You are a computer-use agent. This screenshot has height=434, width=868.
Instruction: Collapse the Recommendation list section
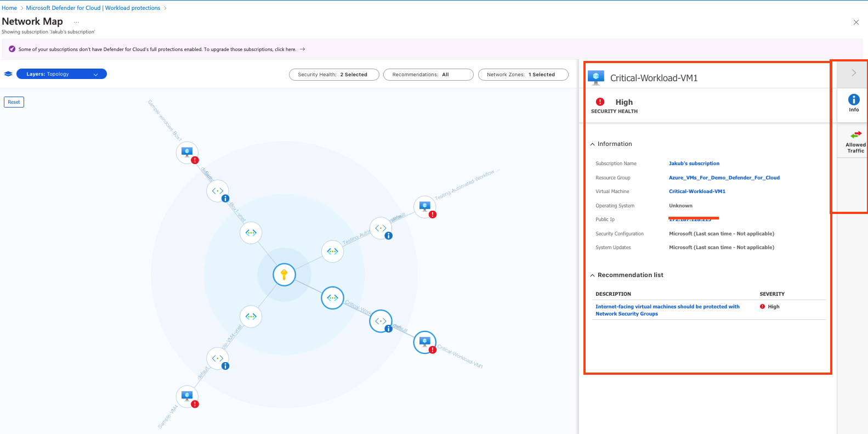coord(592,275)
